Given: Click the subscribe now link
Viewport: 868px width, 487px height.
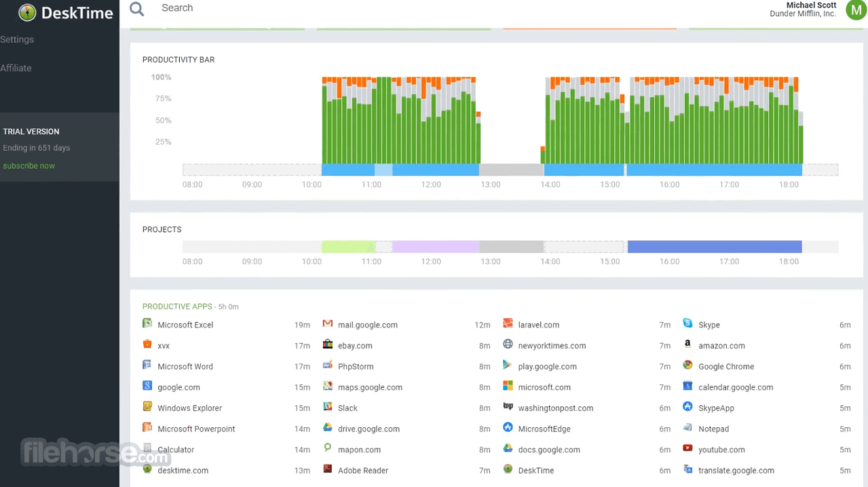Looking at the screenshot, I should coord(29,166).
